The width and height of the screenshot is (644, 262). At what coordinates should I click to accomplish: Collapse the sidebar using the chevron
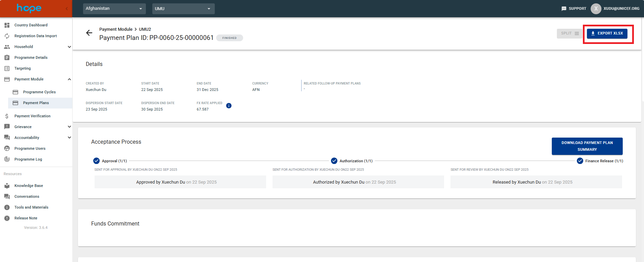coord(67,8)
